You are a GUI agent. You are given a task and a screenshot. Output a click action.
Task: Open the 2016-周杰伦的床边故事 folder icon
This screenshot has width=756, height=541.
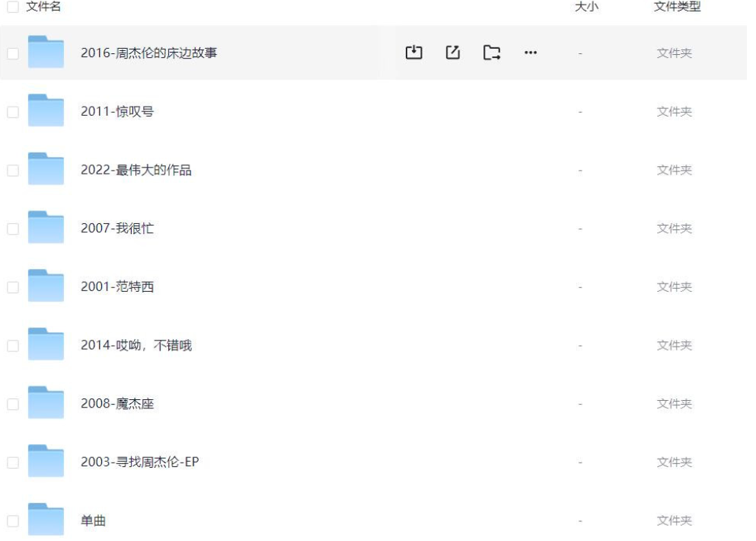tap(46, 52)
